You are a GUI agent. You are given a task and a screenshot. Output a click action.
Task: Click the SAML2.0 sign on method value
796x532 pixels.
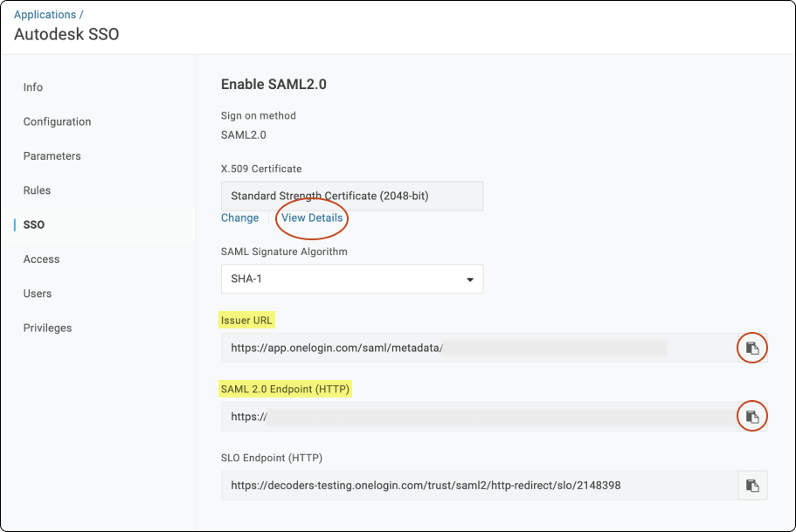point(243,135)
